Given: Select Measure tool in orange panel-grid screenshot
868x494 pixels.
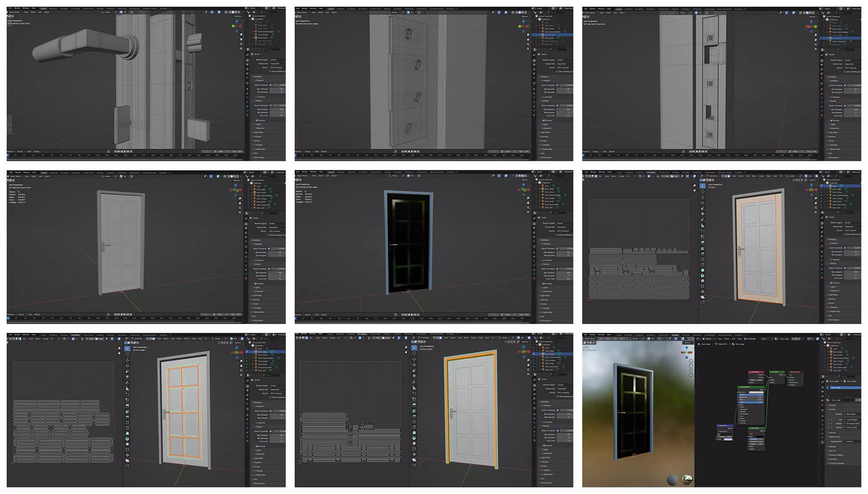Looking at the screenshot, I should coord(127,388).
